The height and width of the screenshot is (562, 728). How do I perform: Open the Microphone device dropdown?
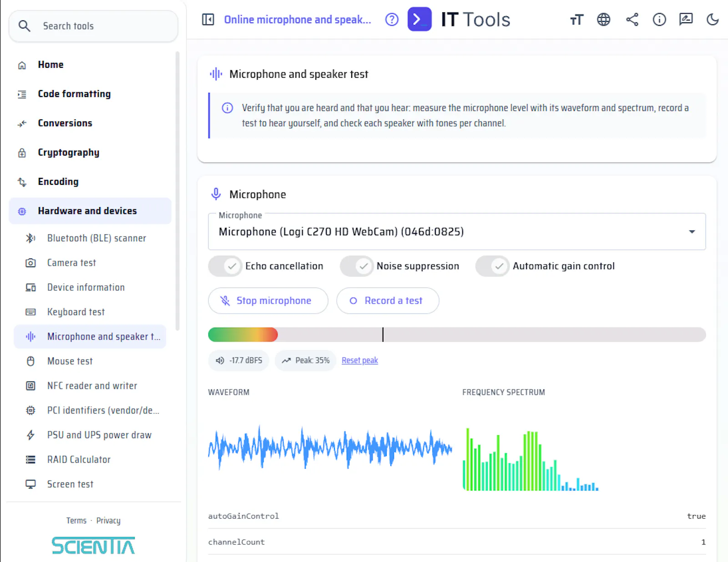click(x=457, y=232)
